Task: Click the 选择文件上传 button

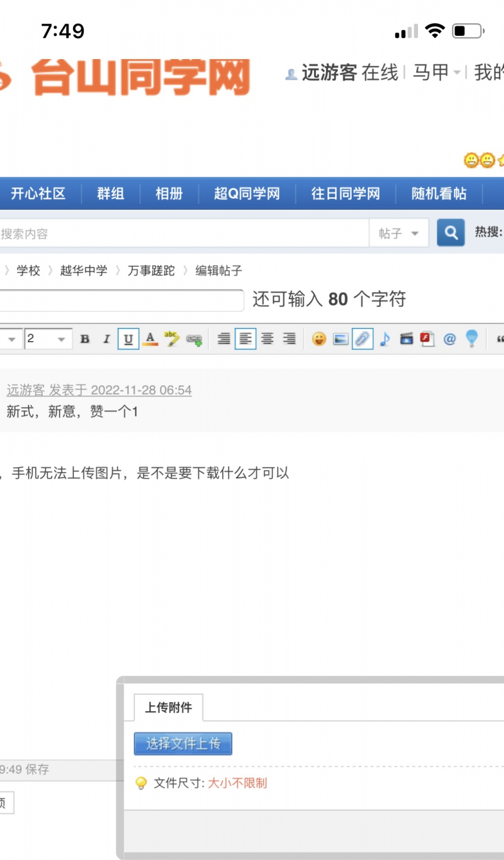Action: 183,744
